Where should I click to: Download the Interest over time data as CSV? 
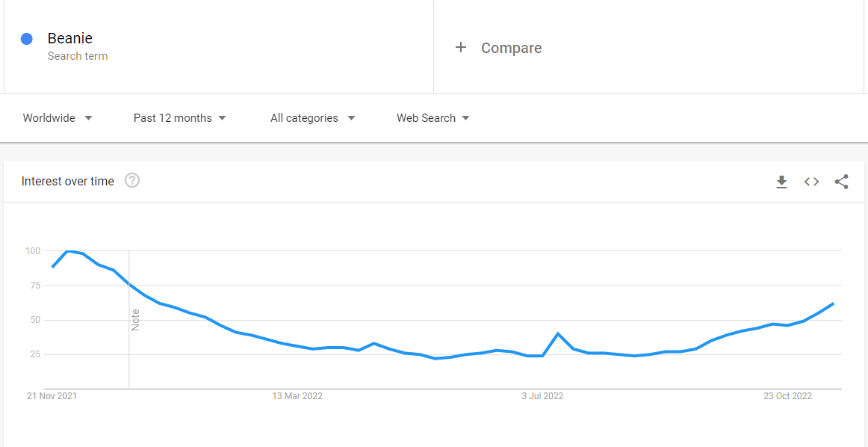click(781, 182)
